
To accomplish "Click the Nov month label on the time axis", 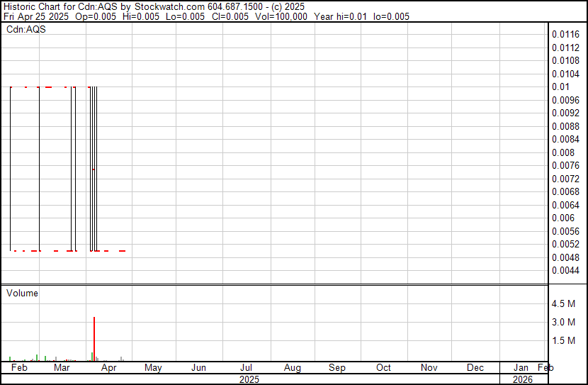I will tap(429, 367).
